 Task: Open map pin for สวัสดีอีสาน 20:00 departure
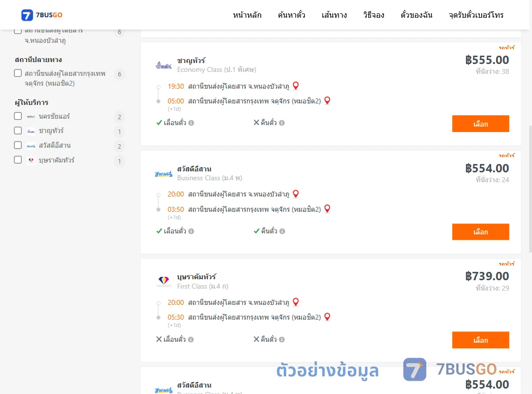click(x=296, y=194)
